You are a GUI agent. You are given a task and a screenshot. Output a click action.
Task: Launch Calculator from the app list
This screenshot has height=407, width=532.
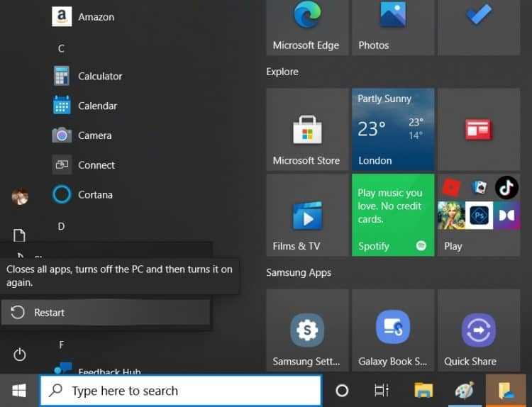[x=88, y=76]
